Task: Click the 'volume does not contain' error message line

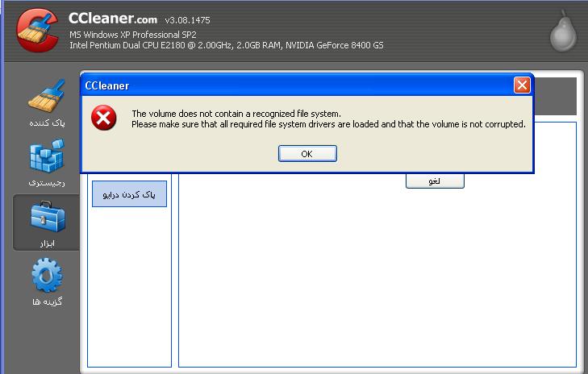Action: tap(236, 114)
